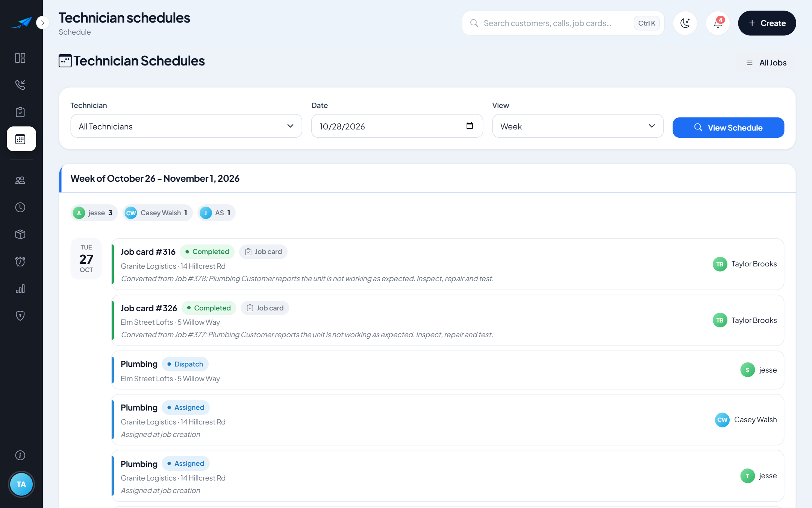Click the View Schedule button
The height and width of the screenshot is (508, 812).
pos(728,128)
